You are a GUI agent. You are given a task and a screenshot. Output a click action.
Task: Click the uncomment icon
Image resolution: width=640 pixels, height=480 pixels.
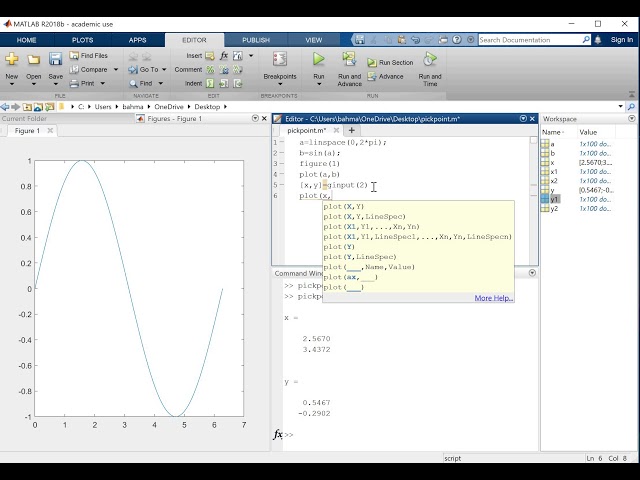pyautogui.click(x=224, y=70)
